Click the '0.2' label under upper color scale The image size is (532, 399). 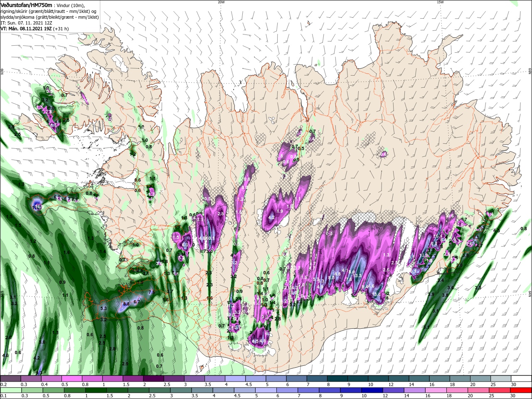(x=3, y=384)
